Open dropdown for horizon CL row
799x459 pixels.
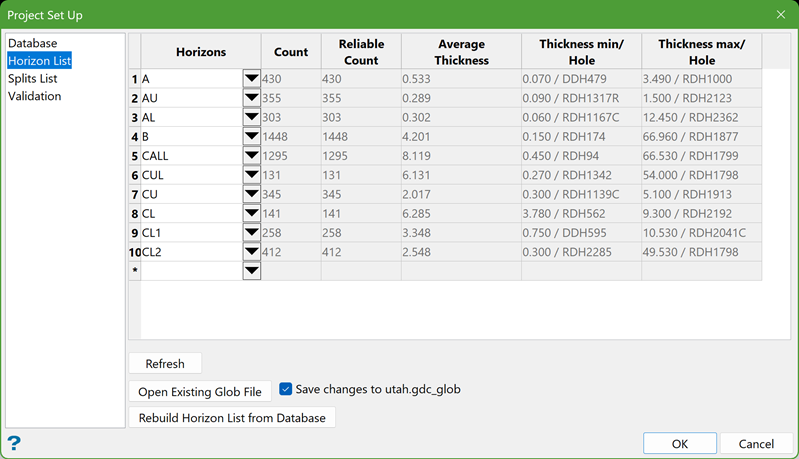click(252, 213)
